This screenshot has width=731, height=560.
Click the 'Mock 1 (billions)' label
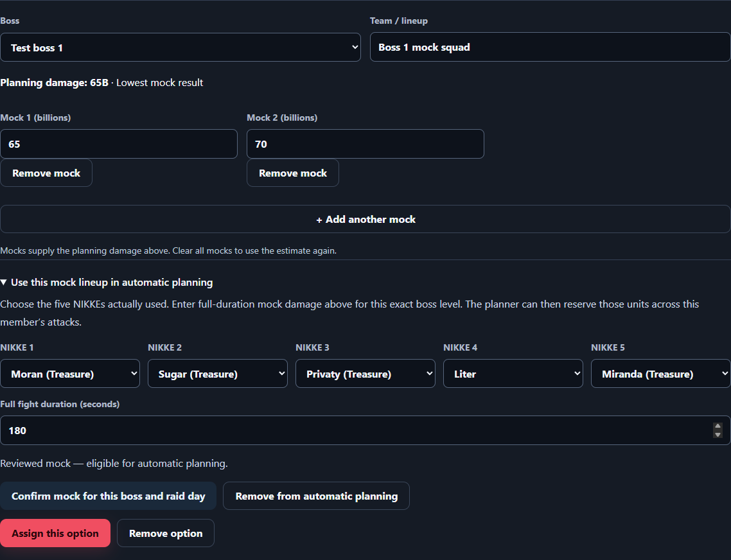(35, 118)
